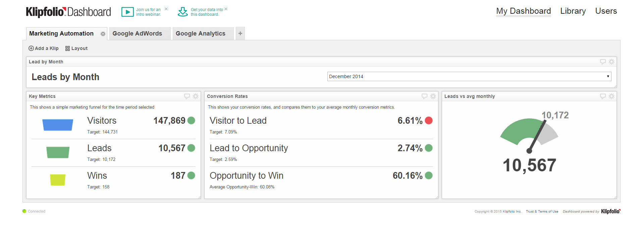Click the plus button to add a new tab
The width and height of the screenshot is (644, 229).
[x=240, y=34]
